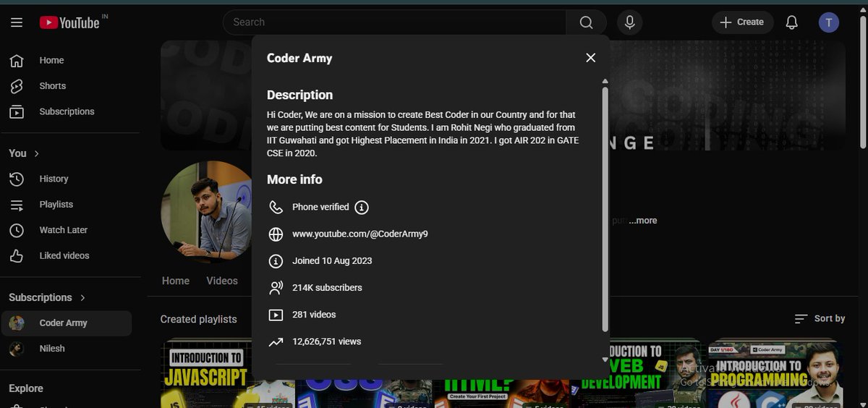The image size is (868, 408).
Task: Open the hamburger guide menu
Action: [x=17, y=22]
